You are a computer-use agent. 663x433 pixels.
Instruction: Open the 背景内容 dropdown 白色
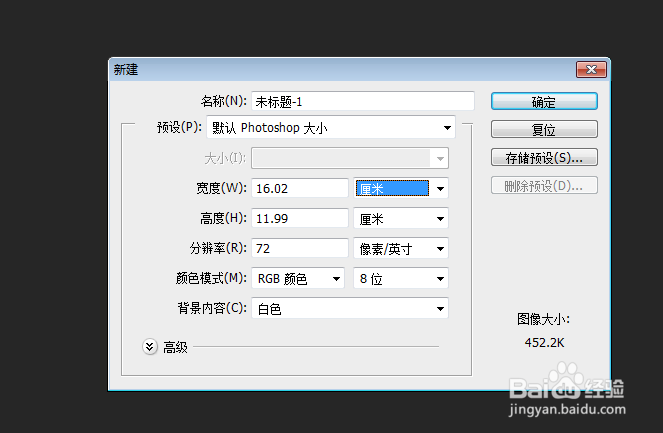[350, 309]
